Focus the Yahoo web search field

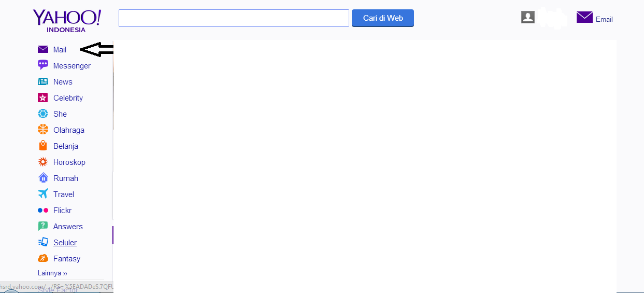[234, 18]
